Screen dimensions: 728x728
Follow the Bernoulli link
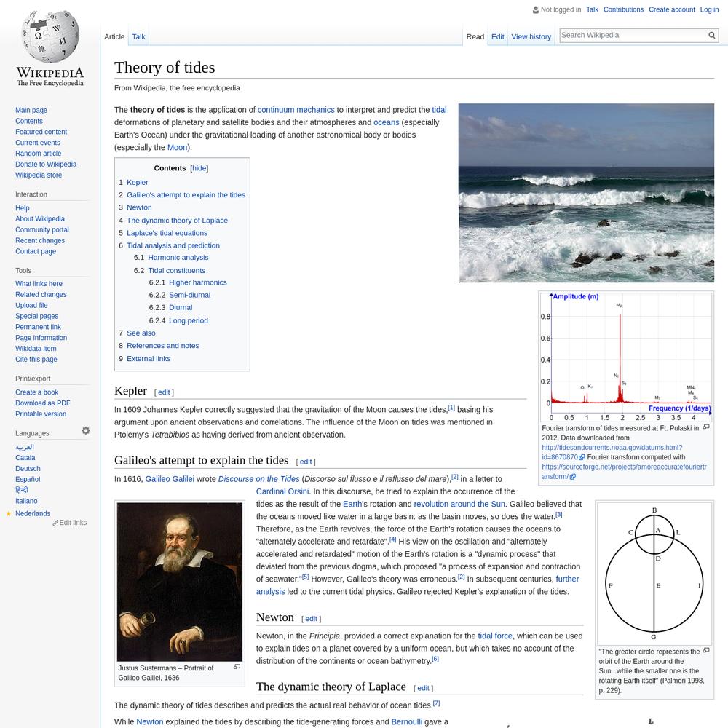coord(407,721)
